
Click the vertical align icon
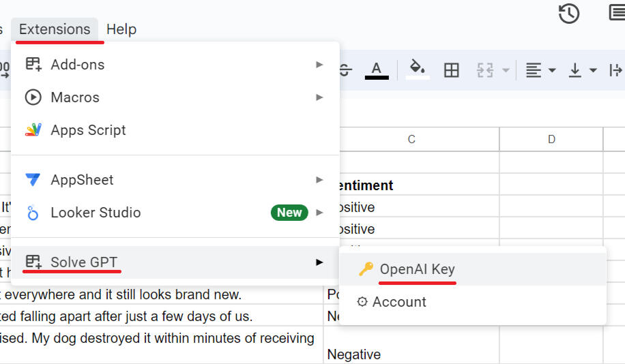pos(575,70)
